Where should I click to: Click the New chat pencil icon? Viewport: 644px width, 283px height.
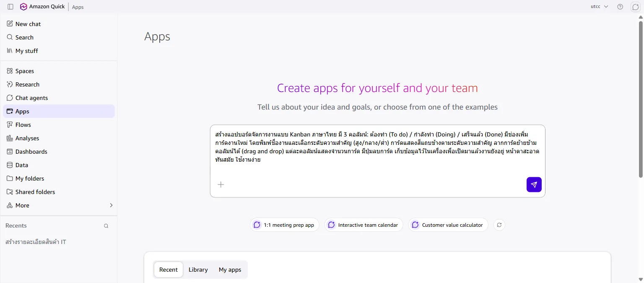[10, 24]
